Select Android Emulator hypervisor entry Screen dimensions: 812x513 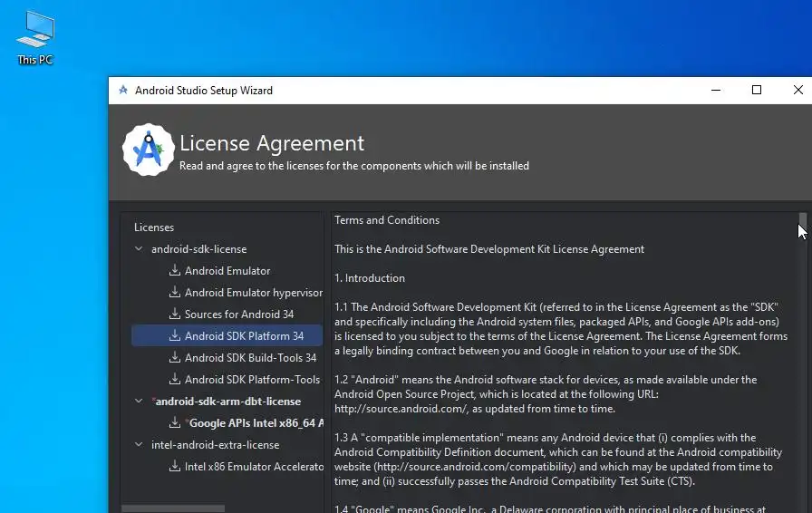(254, 292)
